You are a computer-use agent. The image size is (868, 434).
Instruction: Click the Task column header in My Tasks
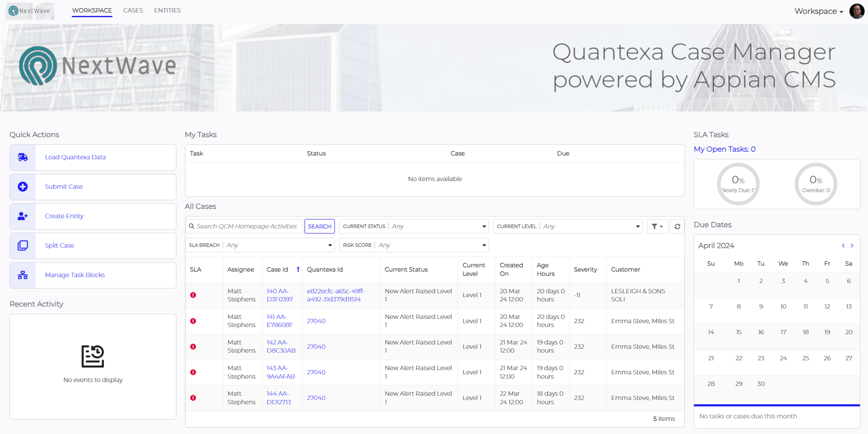(x=196, y=154)
